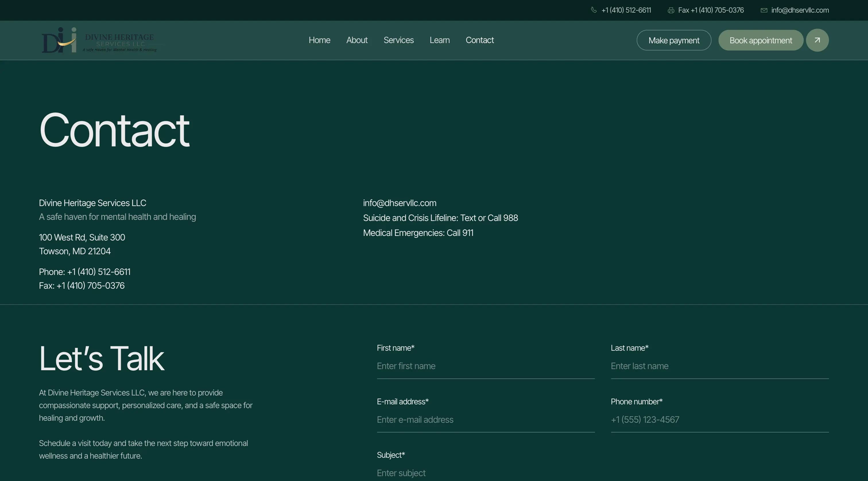This screenshot has width=868, height=481.
Task: Click the fax printer icon in top bar
Action: [x=671, y=10]
